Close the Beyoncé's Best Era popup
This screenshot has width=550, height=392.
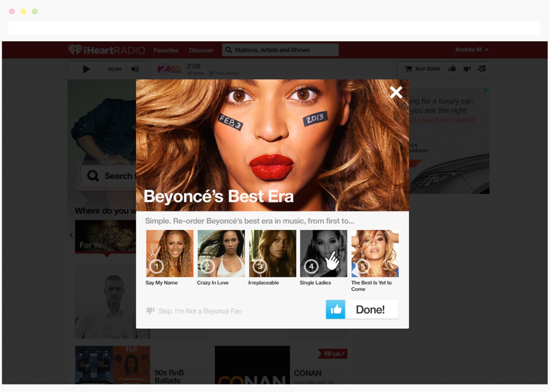396,92
